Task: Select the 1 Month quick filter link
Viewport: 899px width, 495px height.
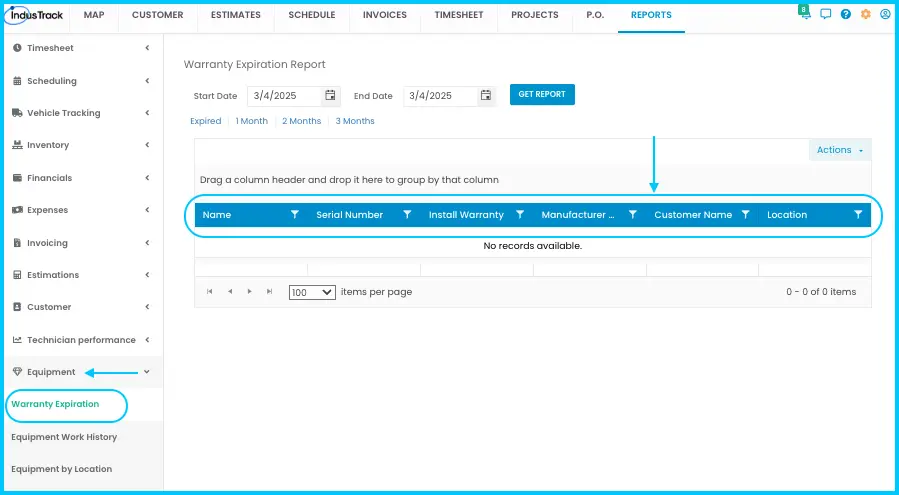Action: click(x=252, y=121)
